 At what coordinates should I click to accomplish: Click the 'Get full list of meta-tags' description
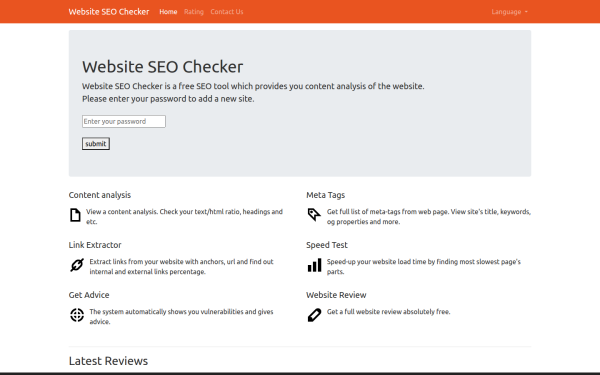click(x=429, y=217)
